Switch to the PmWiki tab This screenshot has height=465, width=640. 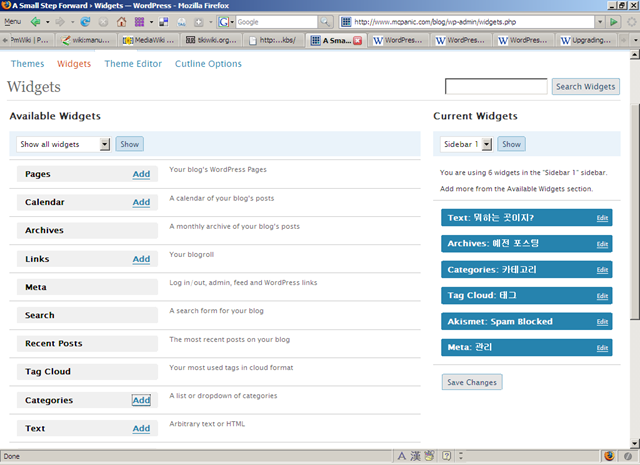(x=27, y=40)
